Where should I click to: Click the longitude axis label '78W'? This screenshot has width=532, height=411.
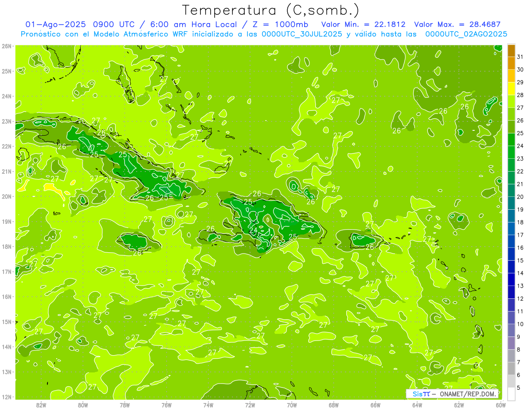coord(125,404)
